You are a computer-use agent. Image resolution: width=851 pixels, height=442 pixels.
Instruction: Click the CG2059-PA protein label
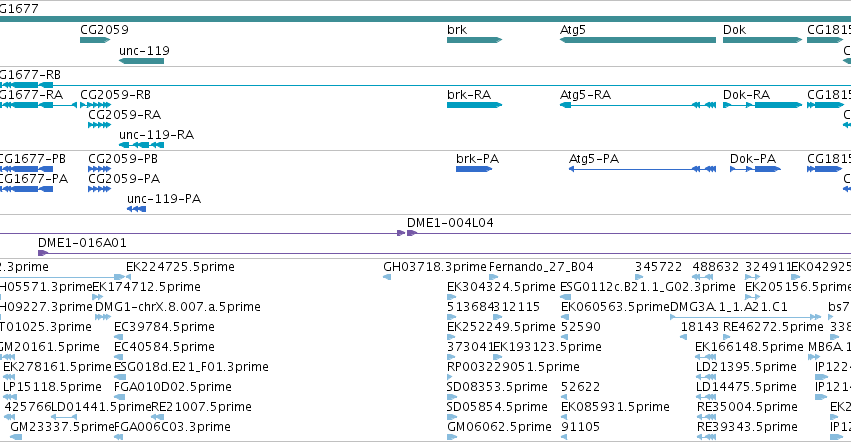(124, 179)
